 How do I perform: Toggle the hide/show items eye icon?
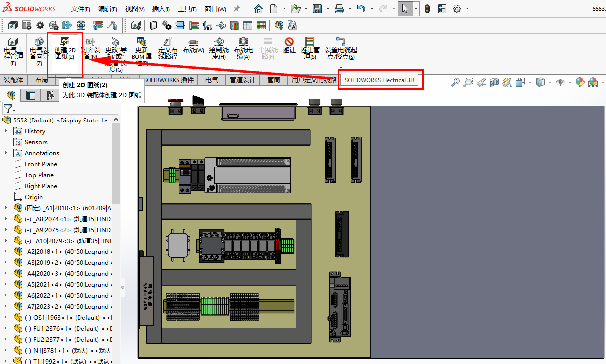point(560,82)
